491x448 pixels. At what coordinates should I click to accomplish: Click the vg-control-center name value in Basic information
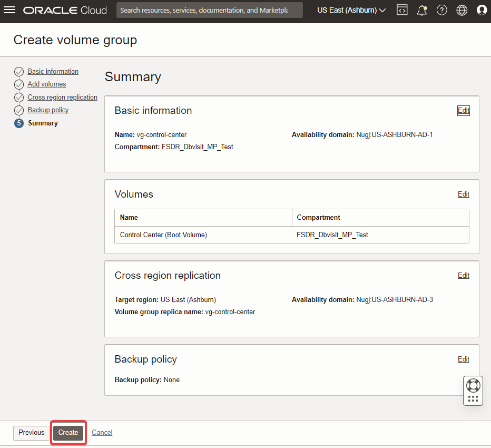(162, 135)
